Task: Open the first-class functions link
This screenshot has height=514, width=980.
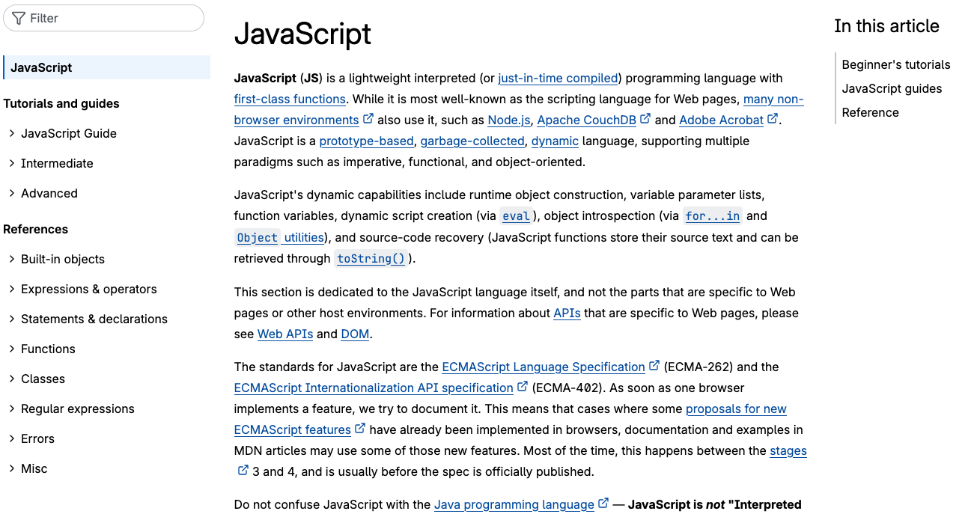Action: 290,99
